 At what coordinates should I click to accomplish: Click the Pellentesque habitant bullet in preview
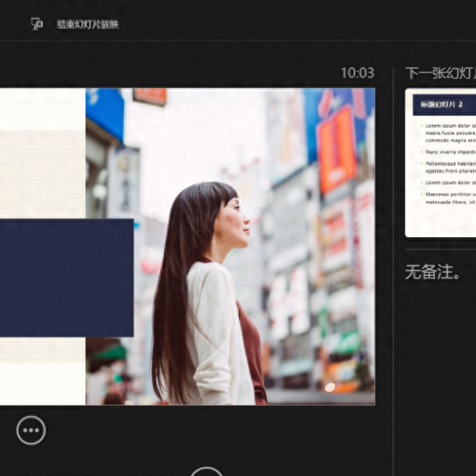point(448,164)
